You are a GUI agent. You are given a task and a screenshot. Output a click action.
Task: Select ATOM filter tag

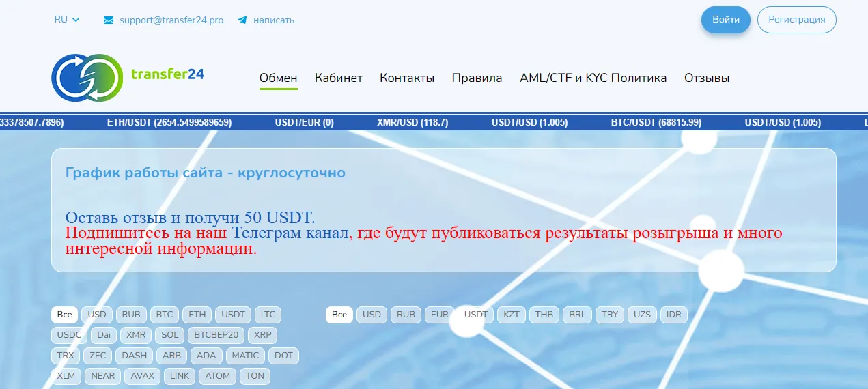pos(218,376)
